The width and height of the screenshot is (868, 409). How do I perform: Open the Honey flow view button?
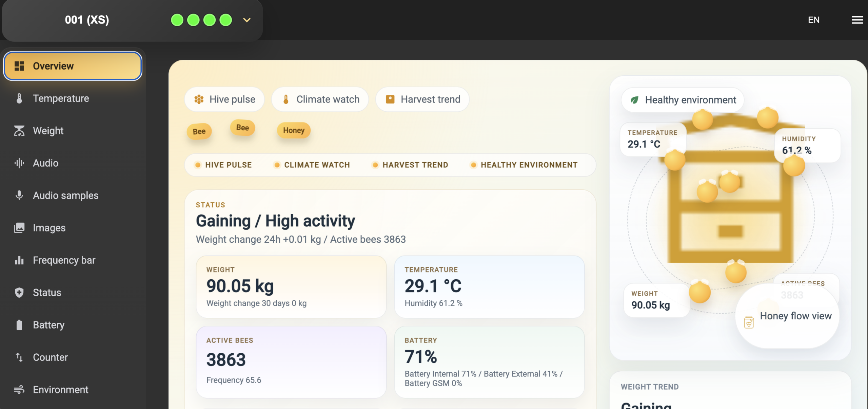coord(787,316)
